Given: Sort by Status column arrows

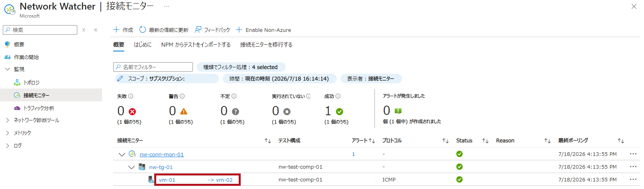Looking at the screenshot, I should click(485, 141).
